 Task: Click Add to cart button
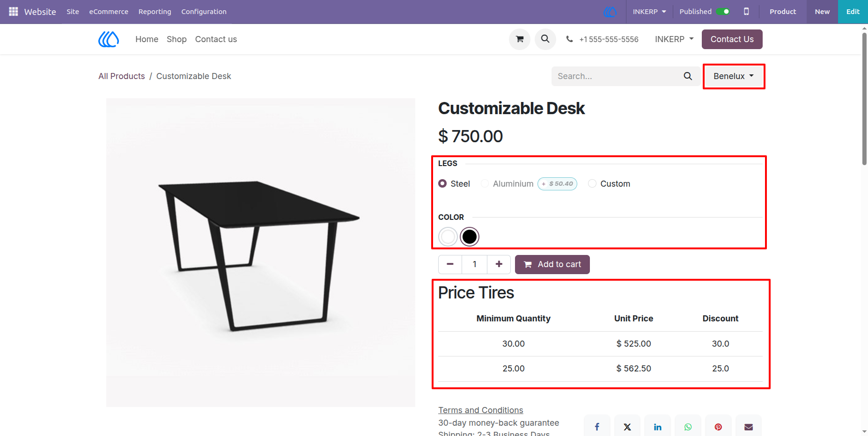(552, 264)
